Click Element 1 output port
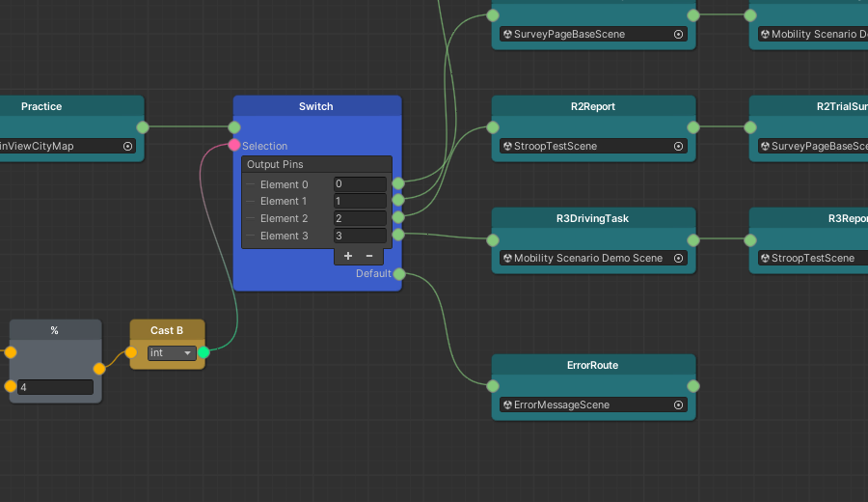This screenshot has height=502, width=868. [x=398, y=200]
